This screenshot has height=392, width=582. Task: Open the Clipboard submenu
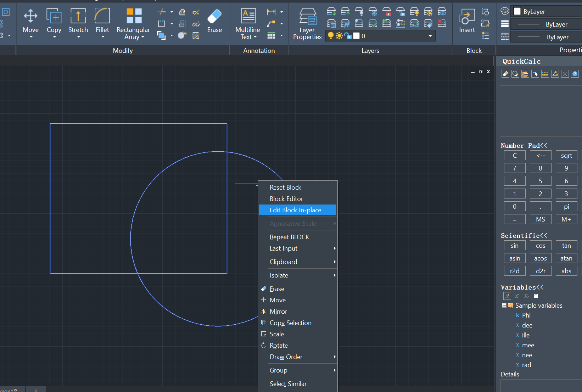click(298, 262)
